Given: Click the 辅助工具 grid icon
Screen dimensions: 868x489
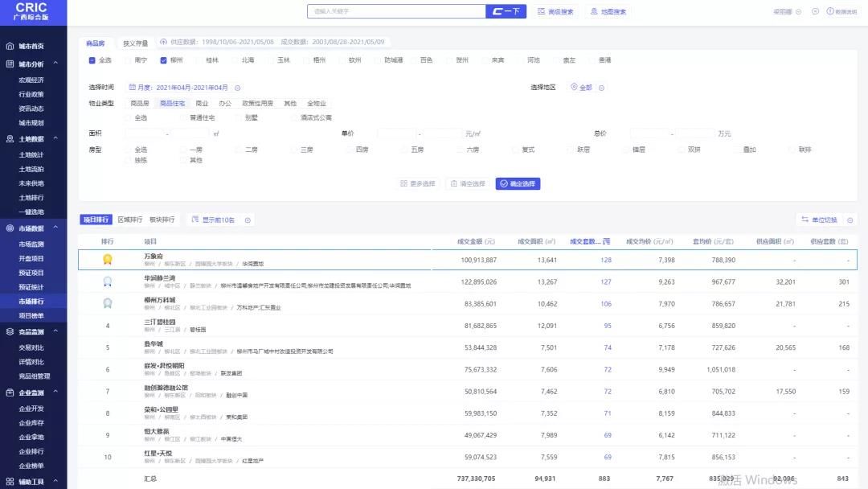Looking at the screenshot, I should click(10, 482).
